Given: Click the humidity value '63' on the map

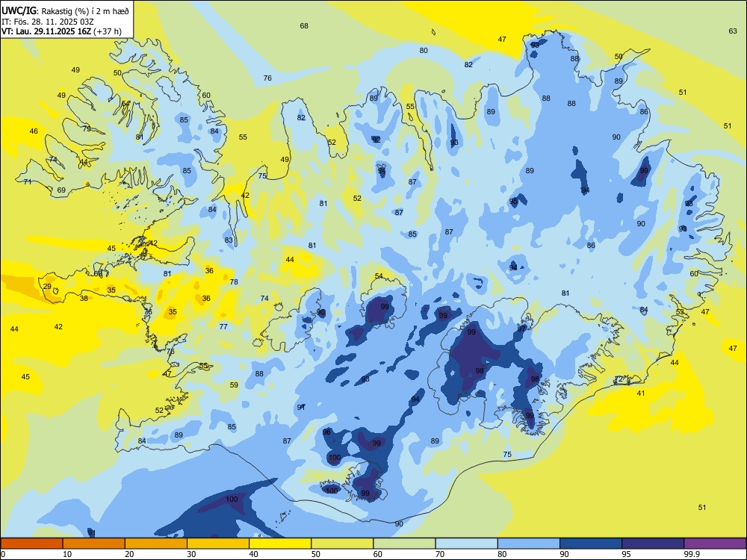Looking at the screenshot, I should 733,31.
